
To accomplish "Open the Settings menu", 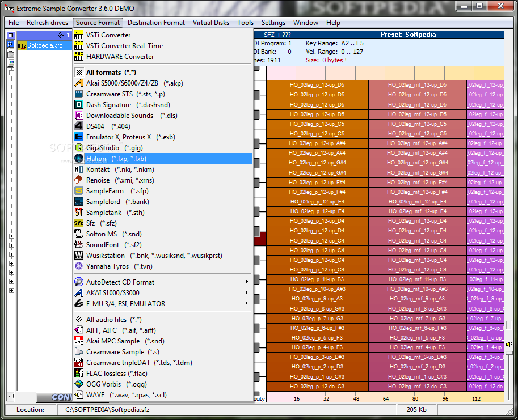I will [x=273, y=23].
